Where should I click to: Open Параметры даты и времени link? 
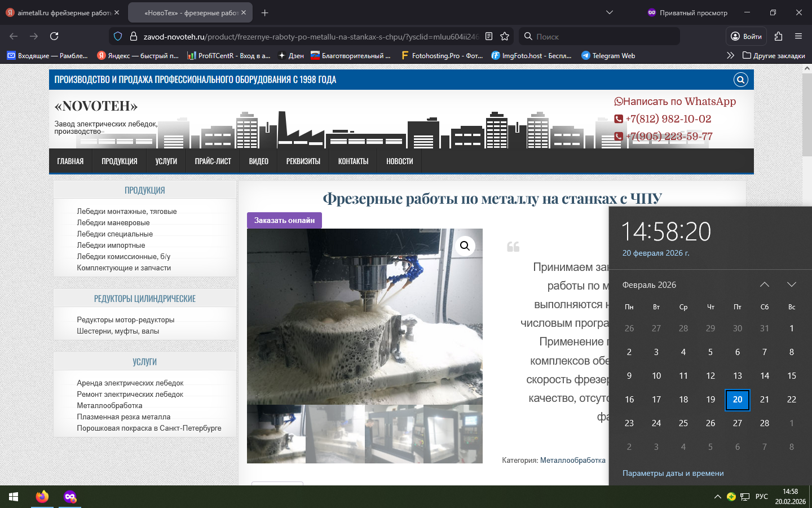tap(673, 473)
